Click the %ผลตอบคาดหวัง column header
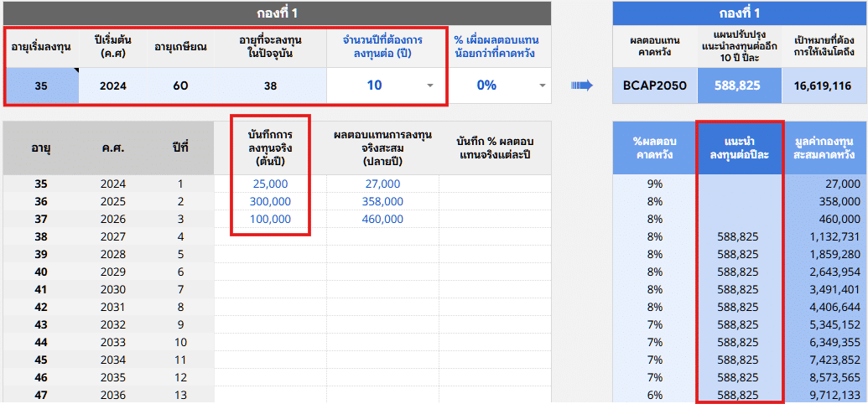Screen dimensions: 868x404 point(655,148)
